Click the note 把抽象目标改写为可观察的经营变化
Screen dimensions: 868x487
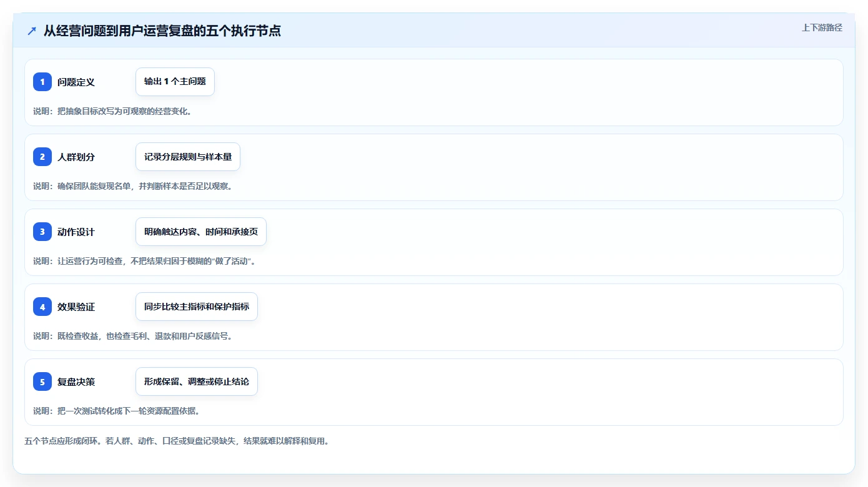click(x=112, y=111)
